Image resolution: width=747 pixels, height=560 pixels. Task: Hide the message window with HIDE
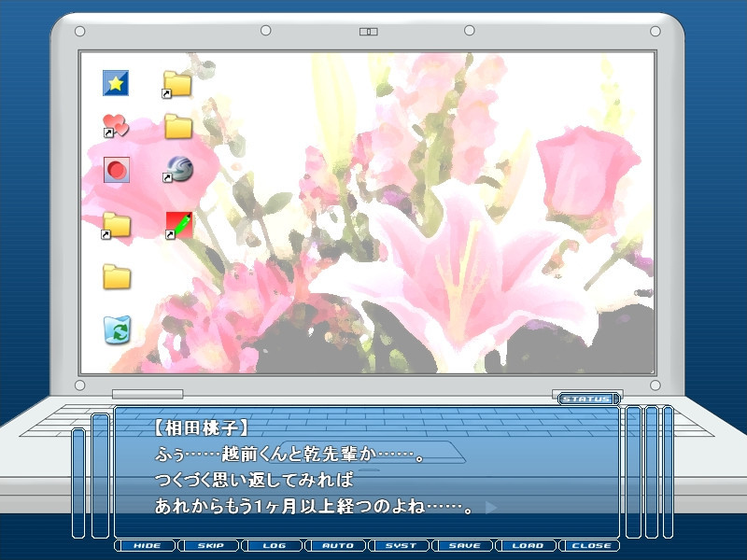point(147,546)
